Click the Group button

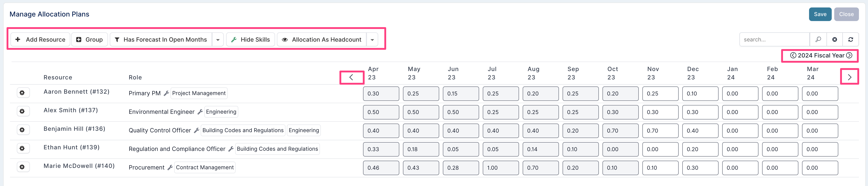(x=90, y=40)
